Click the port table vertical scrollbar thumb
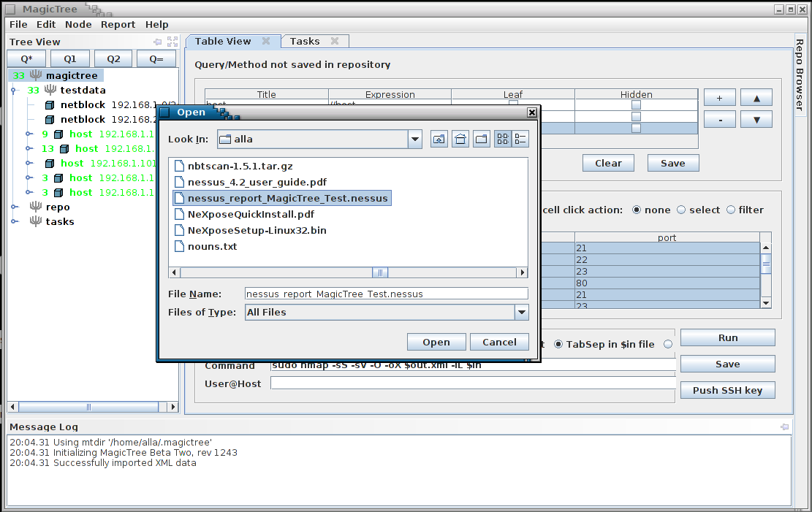 point(767,264)
